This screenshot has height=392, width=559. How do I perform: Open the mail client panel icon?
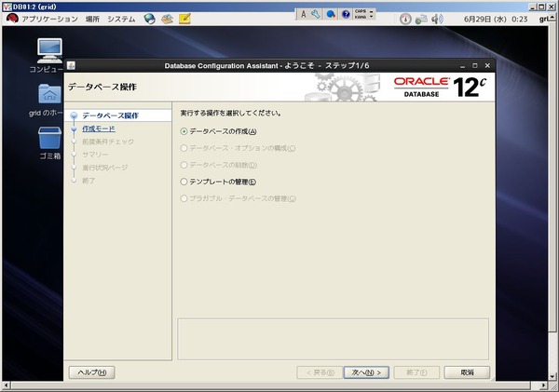coord(167,19)
